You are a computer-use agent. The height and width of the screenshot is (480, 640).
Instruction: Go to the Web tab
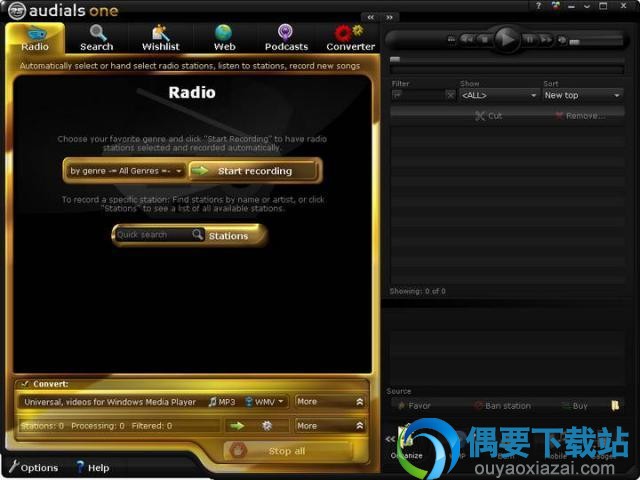click(x=224, y=39)
